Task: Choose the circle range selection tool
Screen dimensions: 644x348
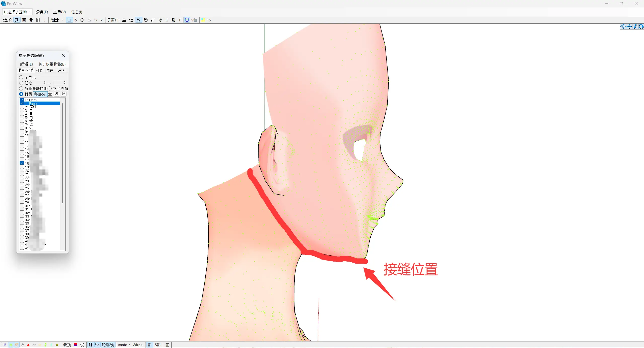Action: 82,20
